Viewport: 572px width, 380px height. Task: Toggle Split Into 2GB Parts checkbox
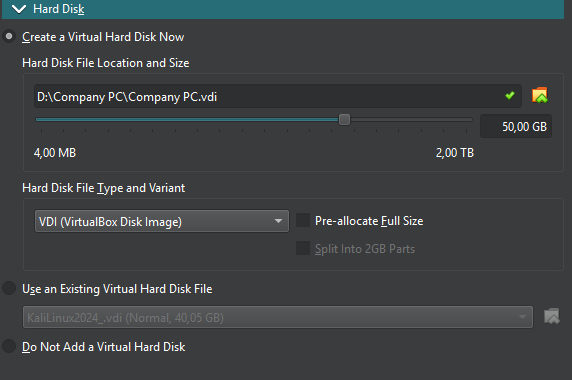tap(303, 248)
